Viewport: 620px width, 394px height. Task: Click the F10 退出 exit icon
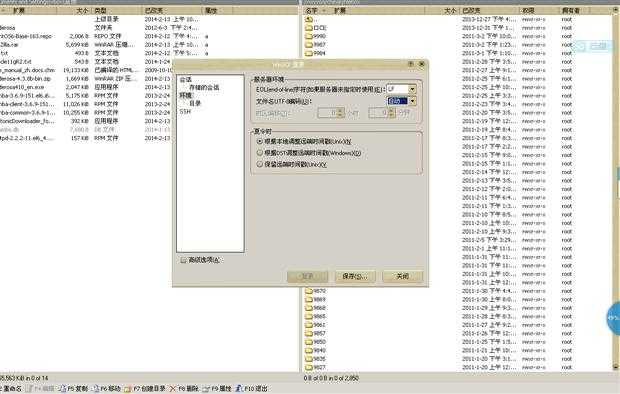tap(239, 389)
